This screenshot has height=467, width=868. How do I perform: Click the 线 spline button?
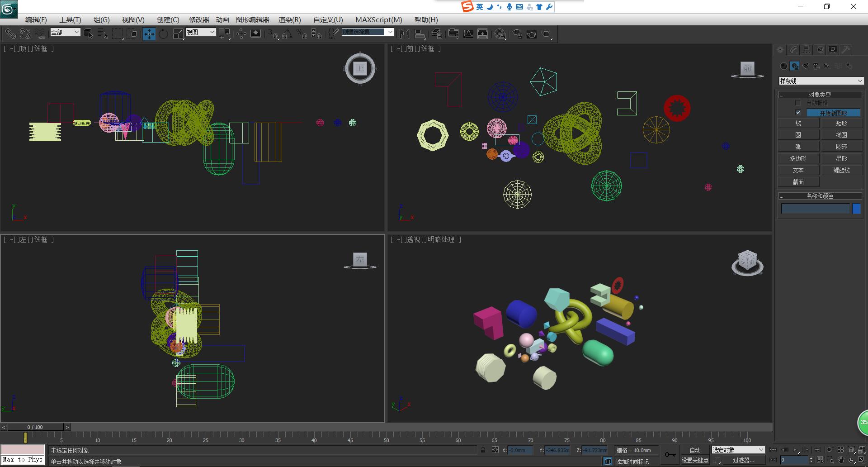click(798, 123)
